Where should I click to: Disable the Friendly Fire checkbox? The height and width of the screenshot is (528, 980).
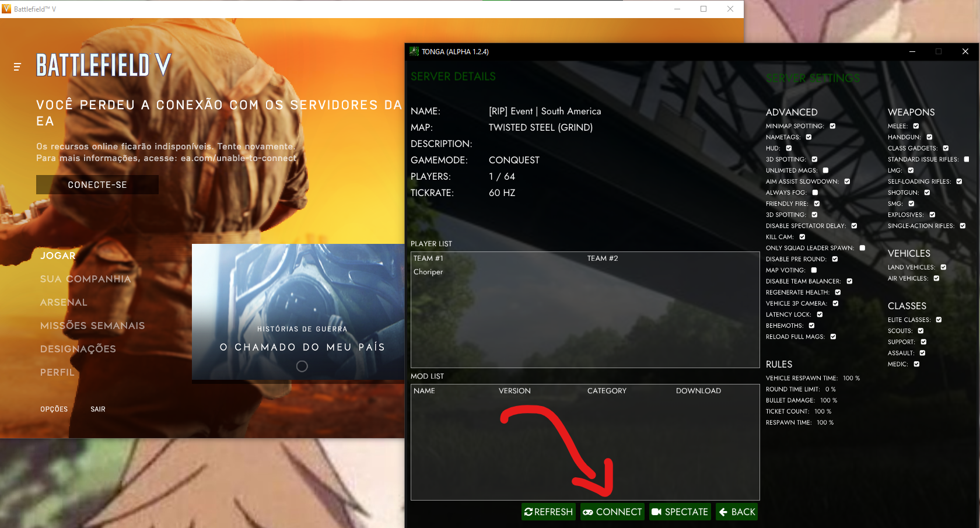point(817,204)
